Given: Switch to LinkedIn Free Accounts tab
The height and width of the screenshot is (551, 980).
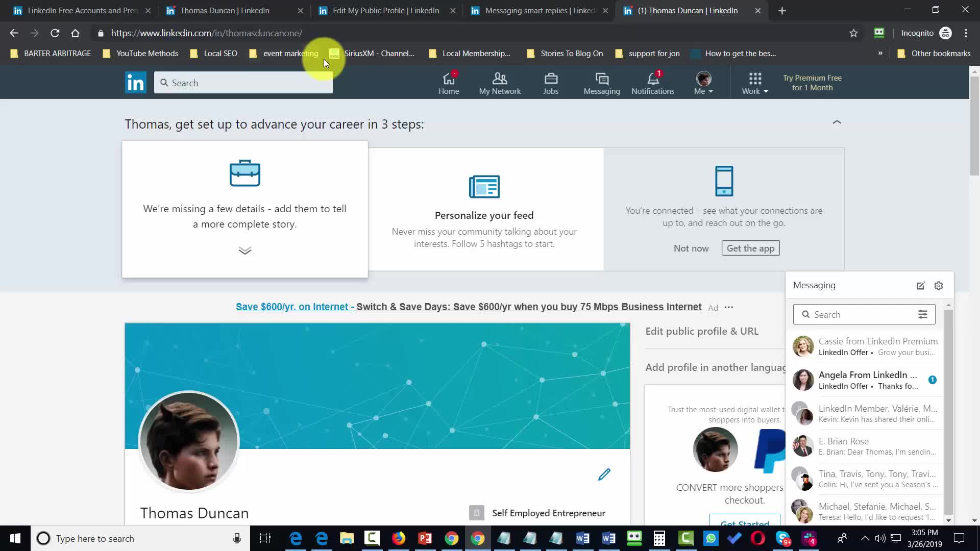Looking at the screenshot, I should [x=82, y=10].
